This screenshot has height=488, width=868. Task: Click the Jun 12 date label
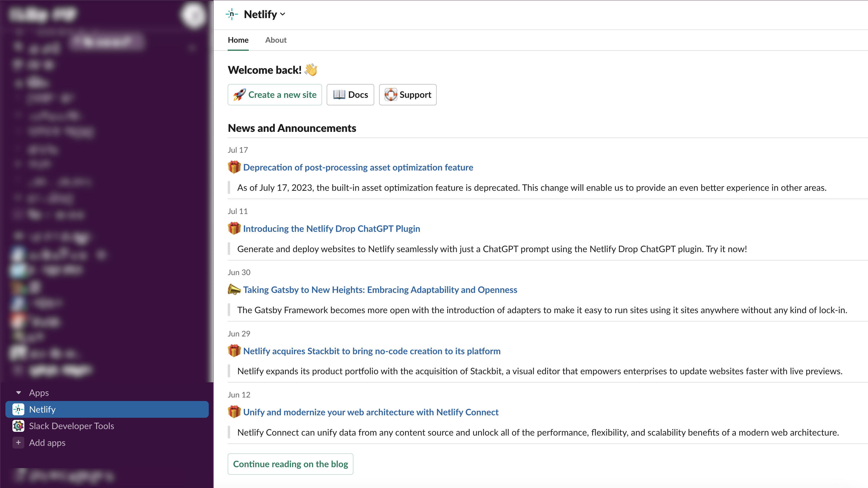[239, 395]
